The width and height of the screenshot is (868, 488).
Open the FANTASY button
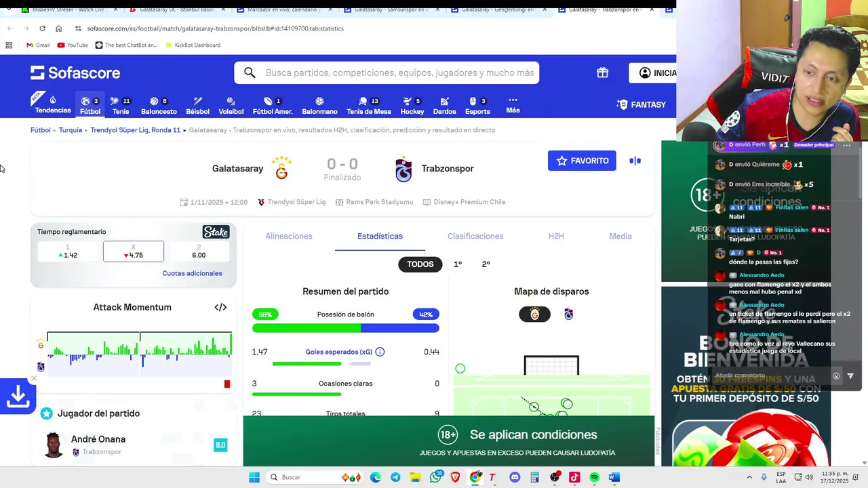pyautogui.click(x=642, y=104)
